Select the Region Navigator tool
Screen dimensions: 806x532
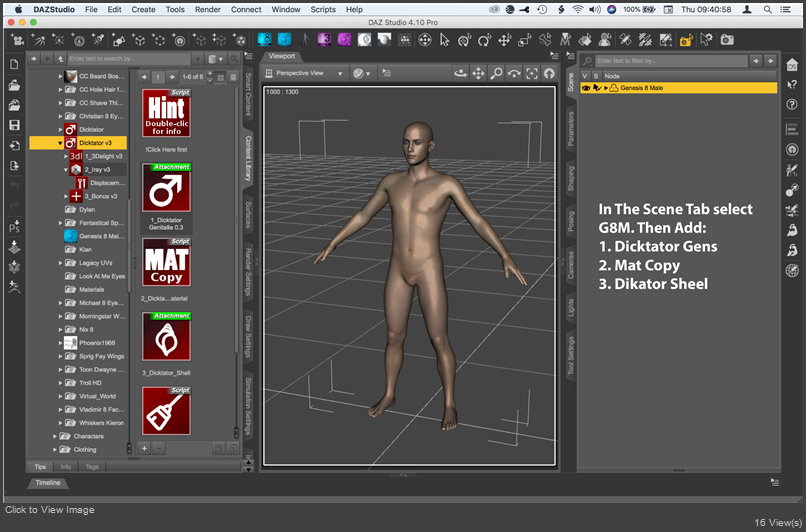[605, 40]
